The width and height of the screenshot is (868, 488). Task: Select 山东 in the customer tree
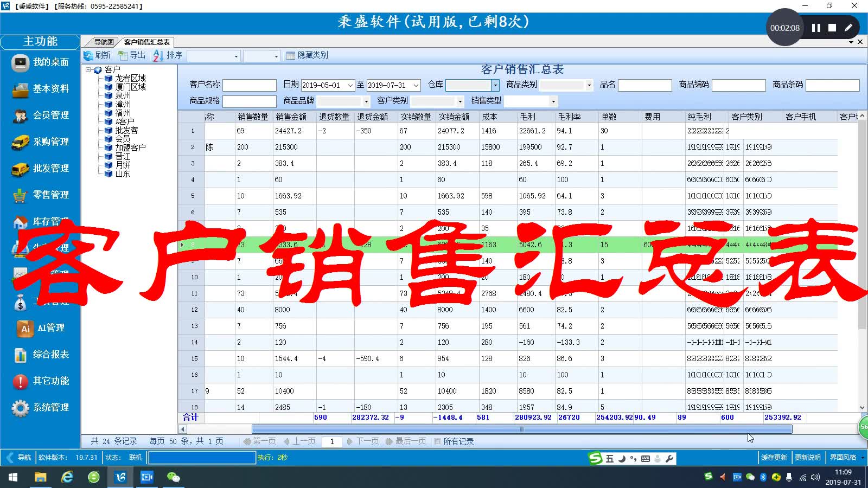pyautogui.click(x=123, y=174)
